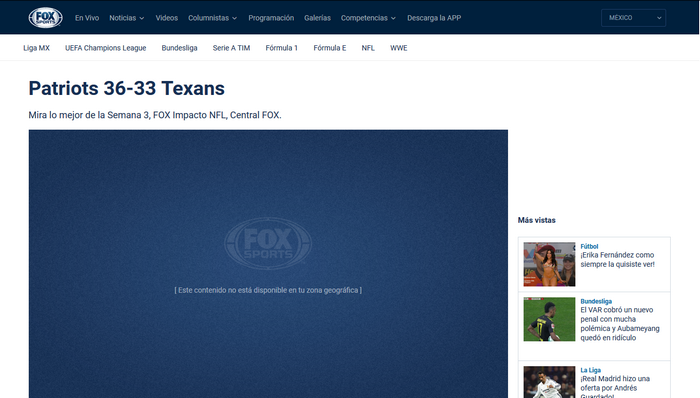Click the Patriots 36-33 Texans headline

(x=127, y=88)
